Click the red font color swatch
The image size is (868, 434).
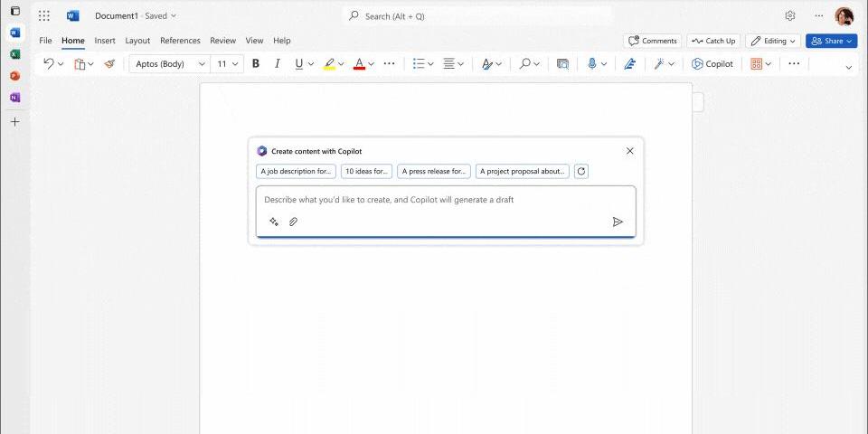359,64
